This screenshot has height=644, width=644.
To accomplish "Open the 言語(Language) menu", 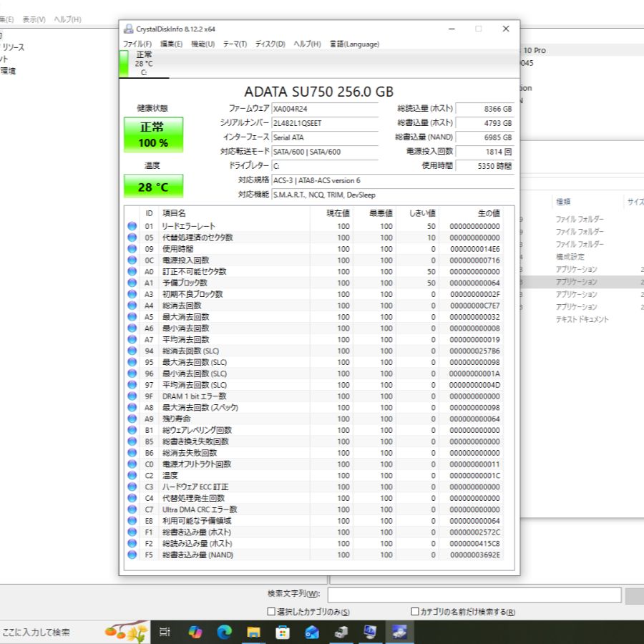I will pyautogui.click(x=354, y=44).
